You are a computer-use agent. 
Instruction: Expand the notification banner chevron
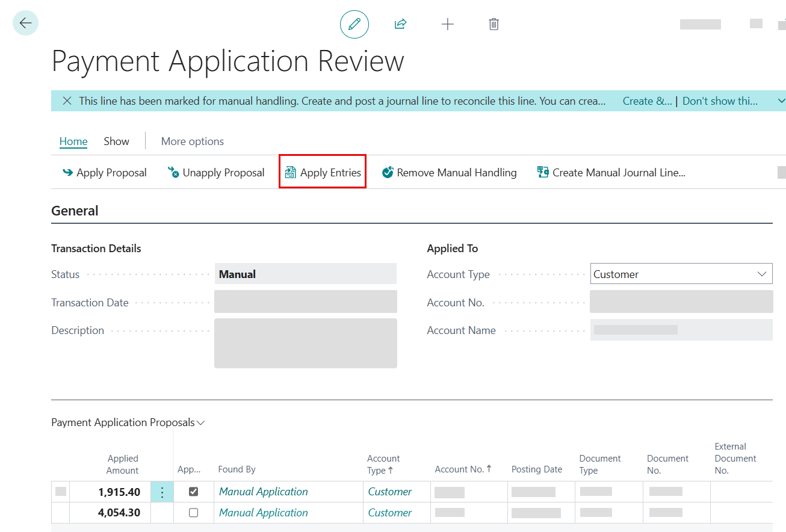tap(779, 101)
